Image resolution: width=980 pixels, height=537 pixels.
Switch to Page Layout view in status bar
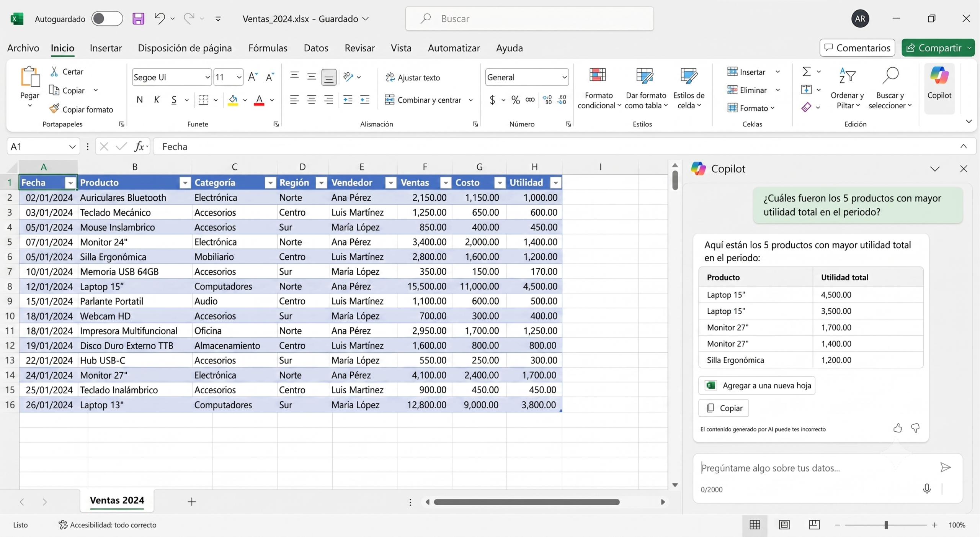(x=784, y=525)
